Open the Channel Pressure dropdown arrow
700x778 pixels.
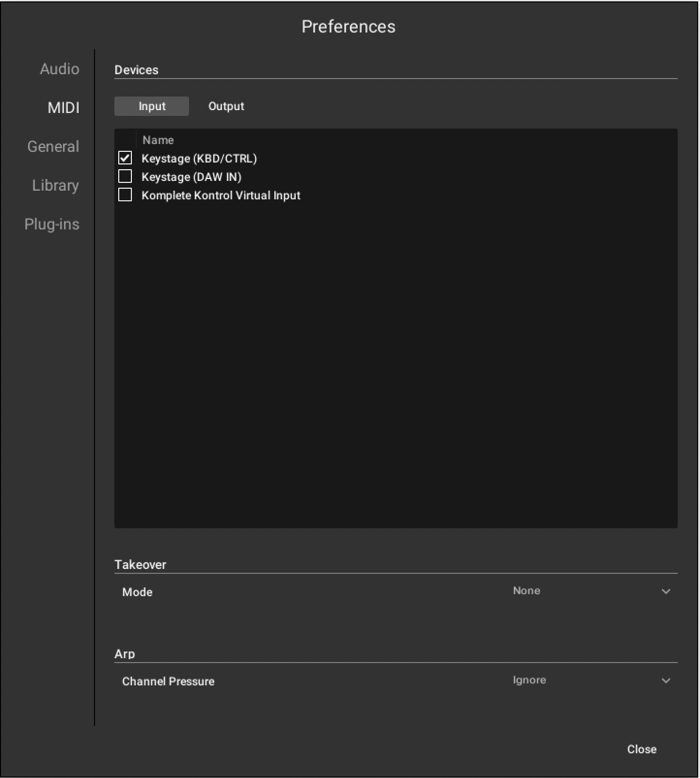tap(666, 681)
